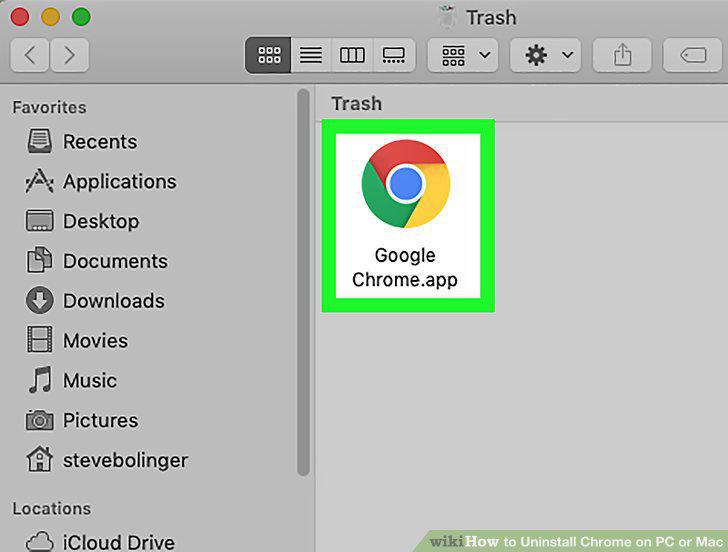Go back with the left chevron button

pyautogui.click(x=29, y=55)
